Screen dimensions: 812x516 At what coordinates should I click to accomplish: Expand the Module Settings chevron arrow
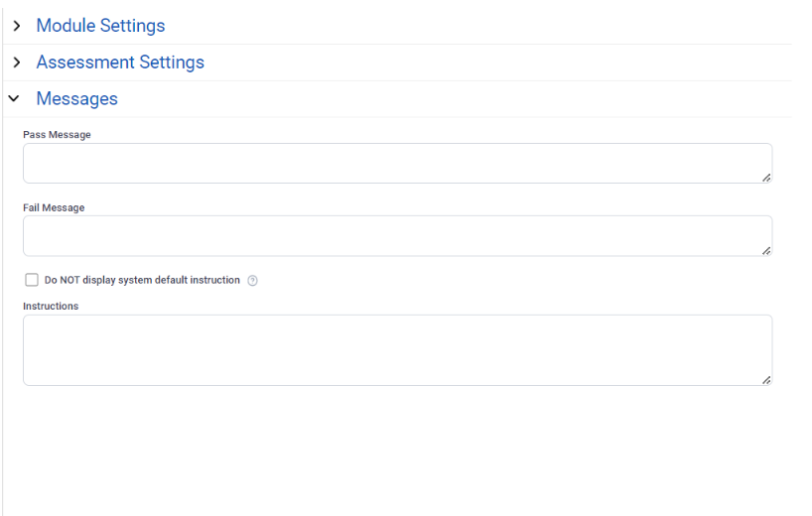point(17,26)
